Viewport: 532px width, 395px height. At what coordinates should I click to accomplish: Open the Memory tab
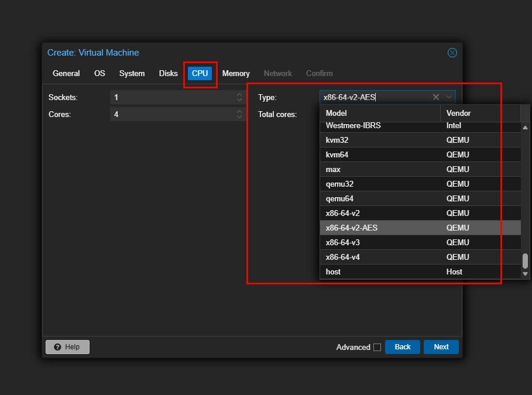[x=236, y=73]
